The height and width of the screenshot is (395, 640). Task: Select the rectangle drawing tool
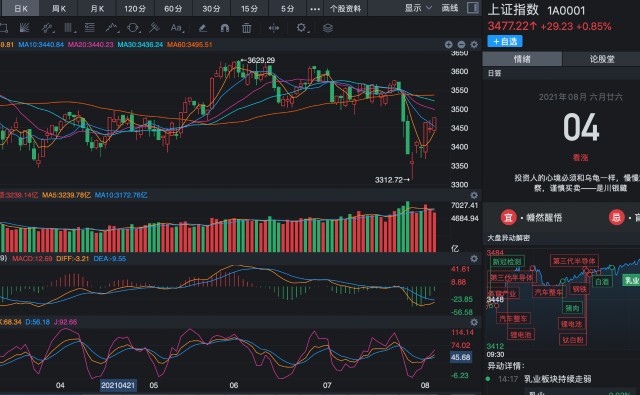click(3, 28)
